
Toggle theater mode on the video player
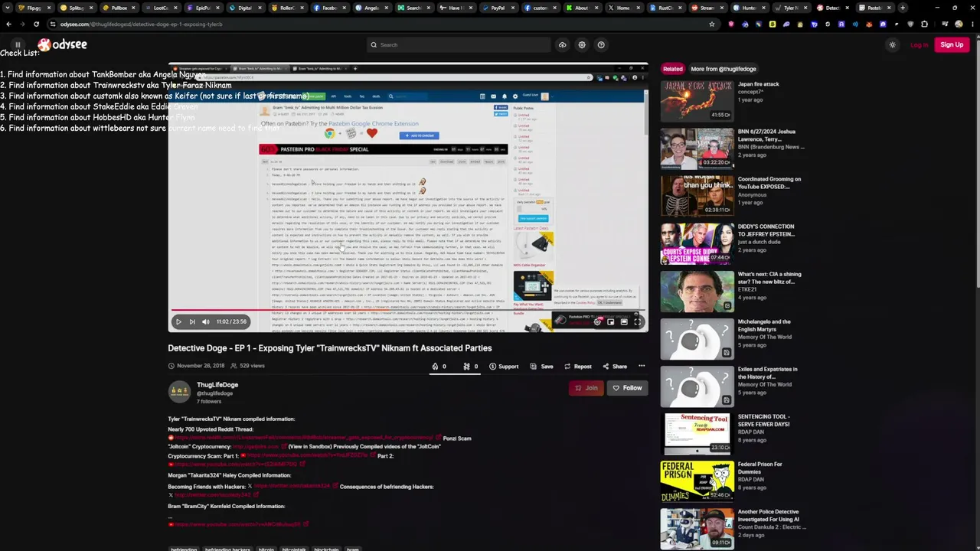point(624,322)
